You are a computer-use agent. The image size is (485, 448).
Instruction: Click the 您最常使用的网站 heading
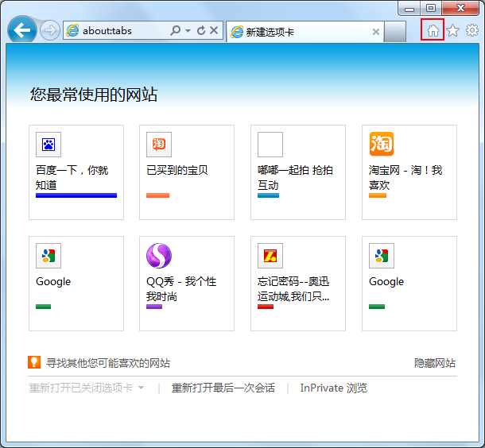tap(93, 95)
